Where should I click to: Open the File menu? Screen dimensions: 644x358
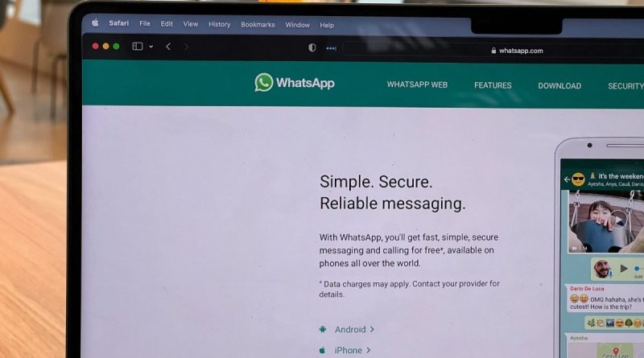tap(145, 23)
